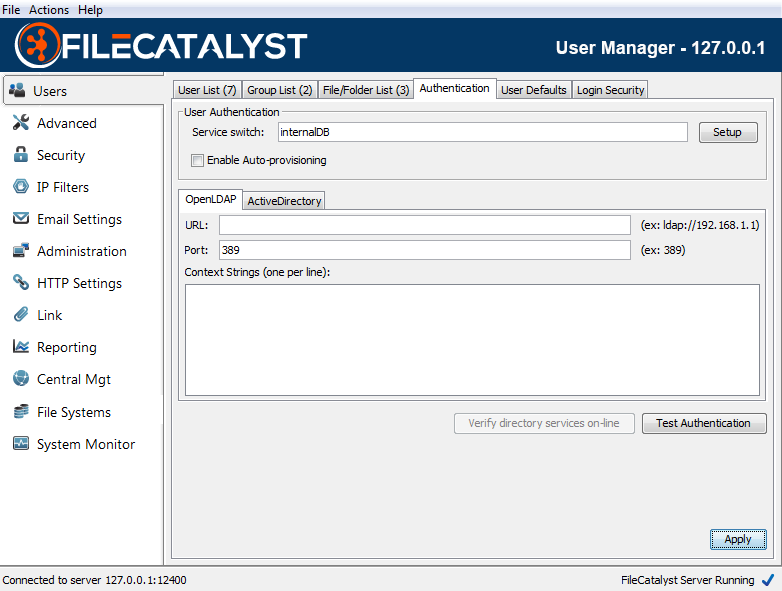The image size is (782, 591).
Task: Click the '(ex: 389)' hint text
Action: [x=663, y=250]
